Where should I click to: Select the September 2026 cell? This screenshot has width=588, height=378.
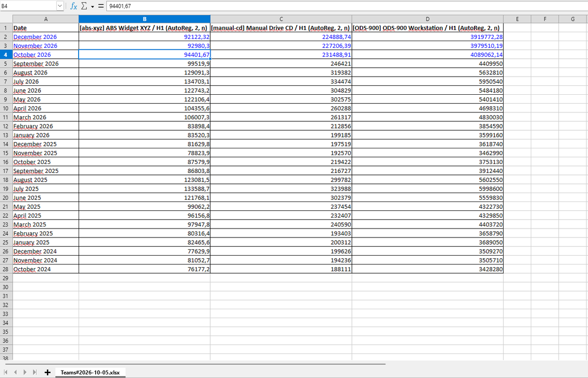tap(46, 64)
